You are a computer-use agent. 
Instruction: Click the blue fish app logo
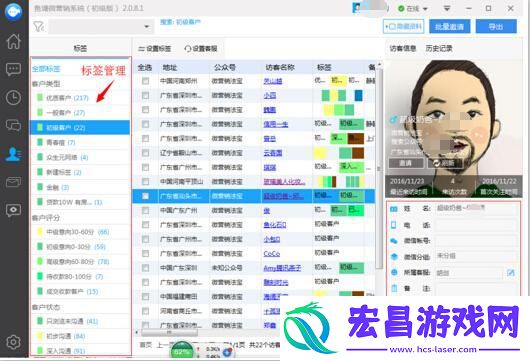[14, 11]
